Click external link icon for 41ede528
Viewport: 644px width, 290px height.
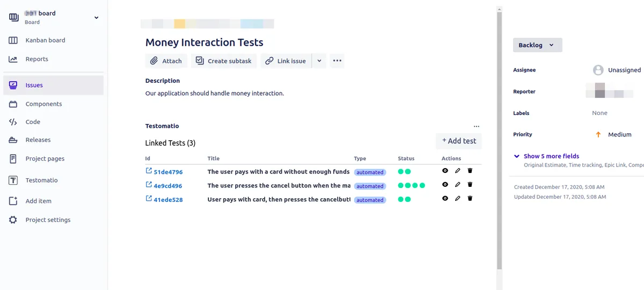tap(149, 199)
